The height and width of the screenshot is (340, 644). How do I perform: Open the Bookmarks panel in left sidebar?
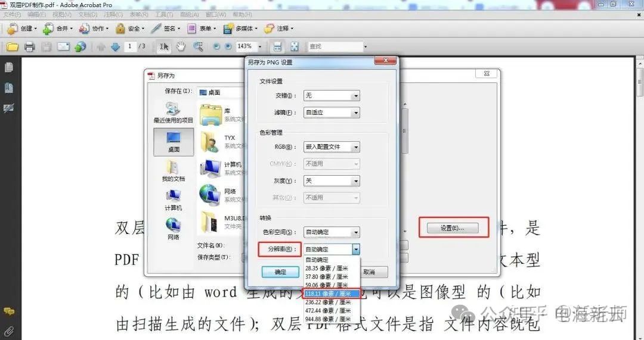coord(8,88)
